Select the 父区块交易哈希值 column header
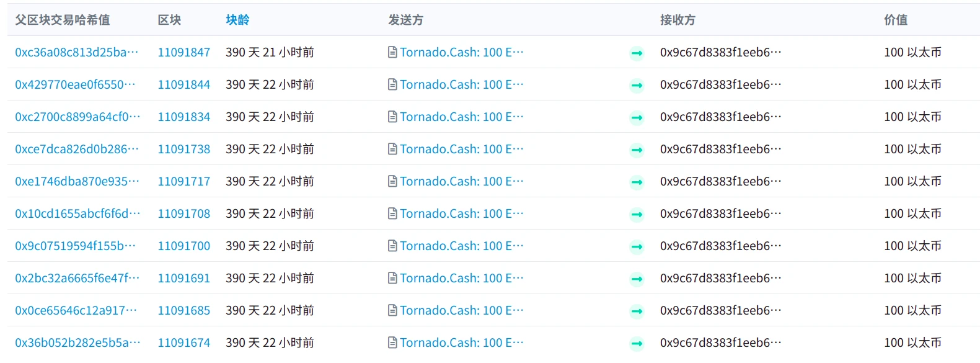The image size is (980, 363). (x=63, y=20)
